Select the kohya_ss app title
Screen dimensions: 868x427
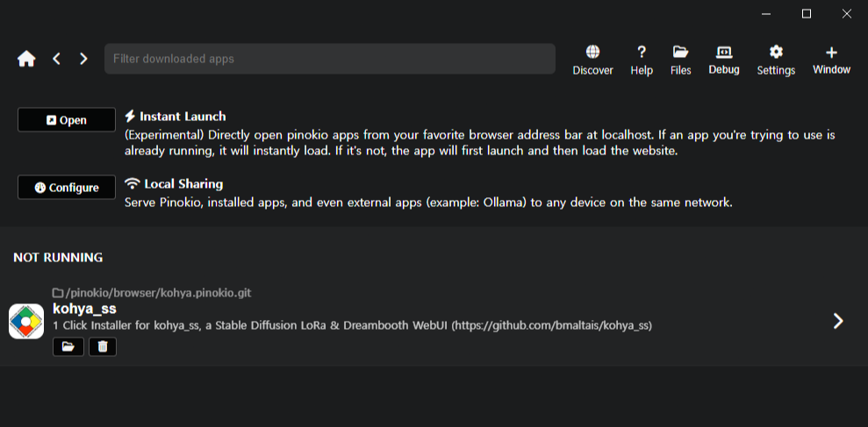coord(85,309)
